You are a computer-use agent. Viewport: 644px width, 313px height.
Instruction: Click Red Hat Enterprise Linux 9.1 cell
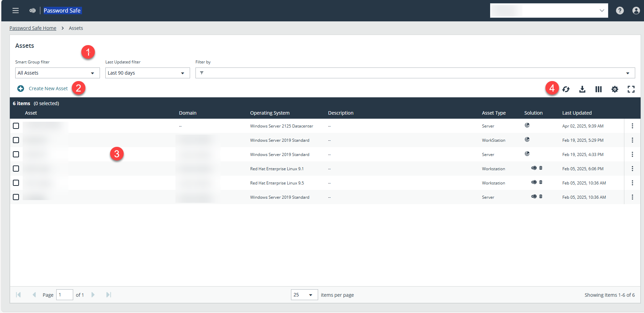pos(277,169)
